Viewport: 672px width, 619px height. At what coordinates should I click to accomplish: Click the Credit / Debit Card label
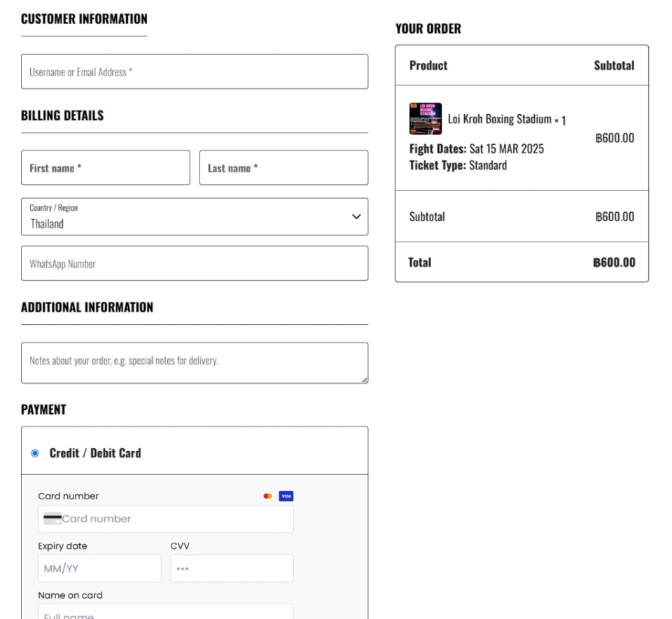[95, 453]
